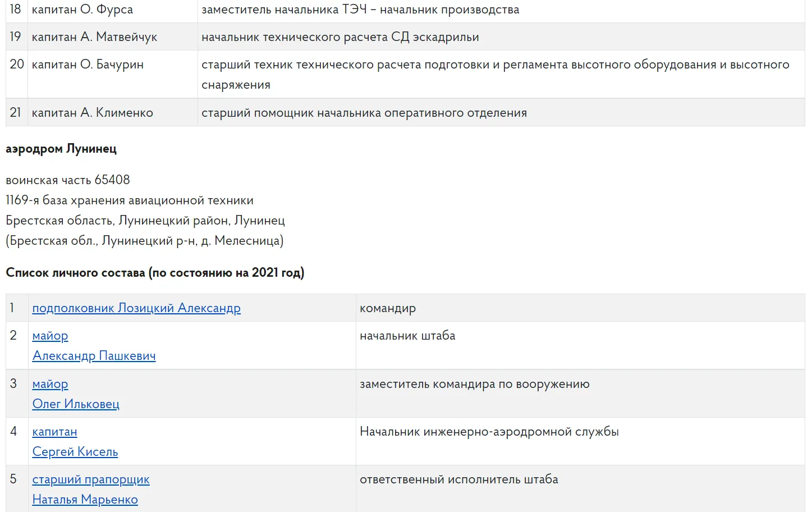Viewport: 812px width, 512px height.
Task: Open the подполковник Лозицкий Александр link
Action: click(x=136, y=308)
